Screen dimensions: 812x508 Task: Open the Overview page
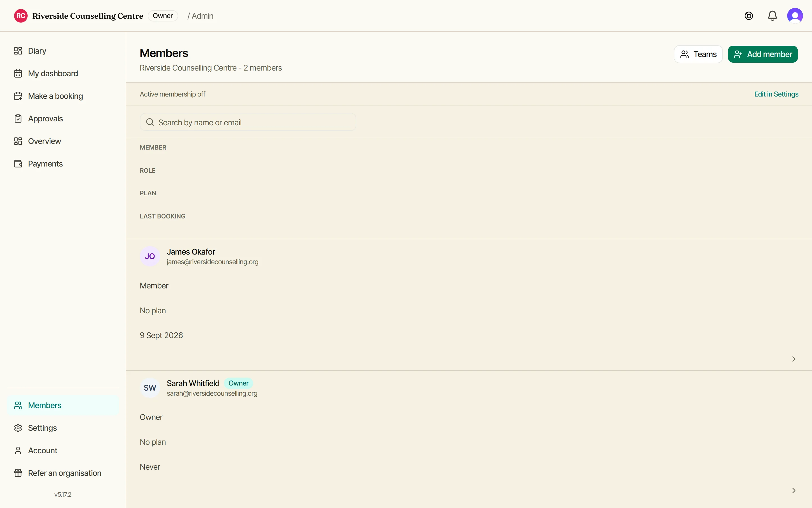click(x=63, y=141)
